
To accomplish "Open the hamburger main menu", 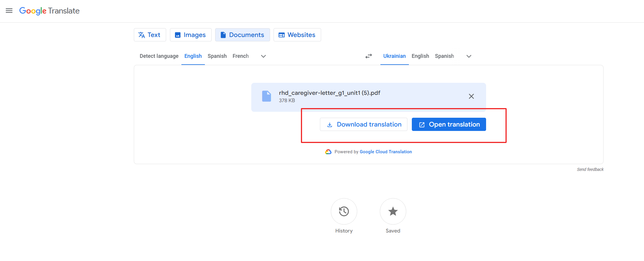I will 9,11.
